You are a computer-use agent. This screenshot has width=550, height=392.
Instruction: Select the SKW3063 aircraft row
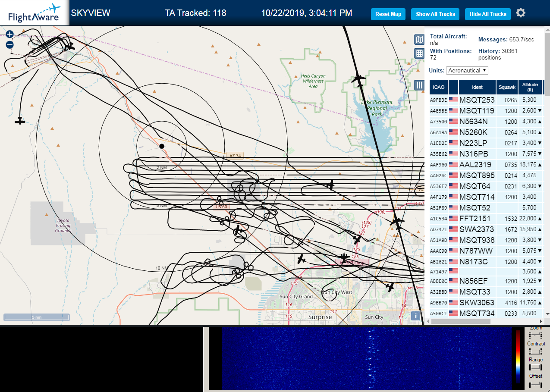(486, 302)
